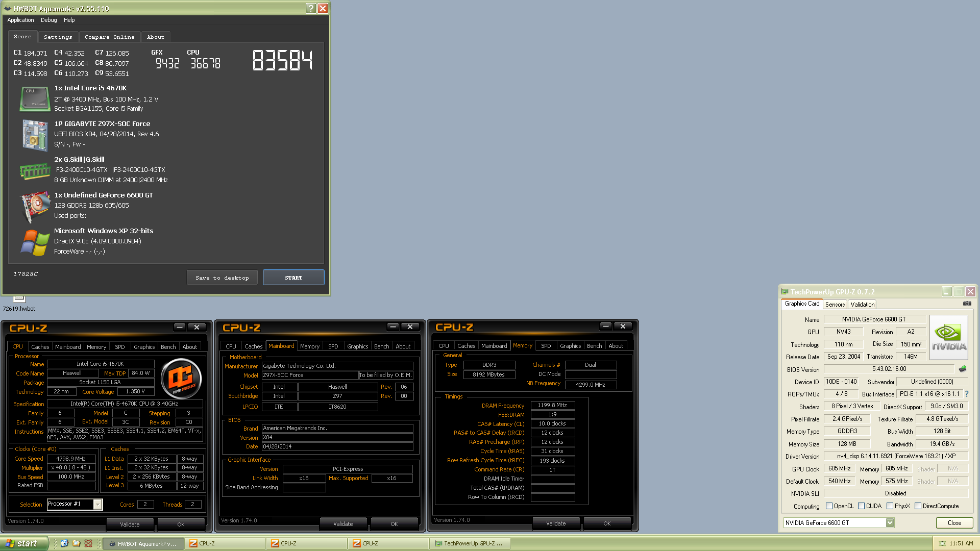
Task: Click the NVIDIA logo in GPU-Z
Action: (949, 337)
